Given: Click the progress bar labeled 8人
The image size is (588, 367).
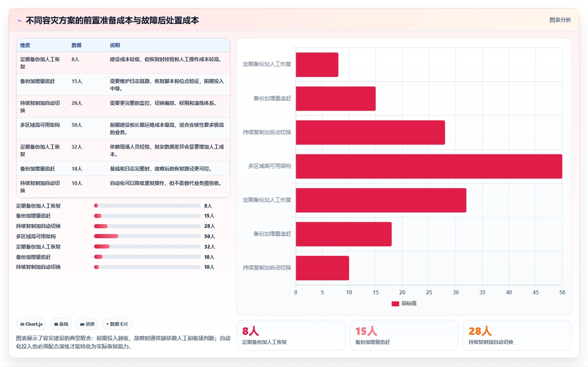Looking at the screenshot, I should coord(147,206).
